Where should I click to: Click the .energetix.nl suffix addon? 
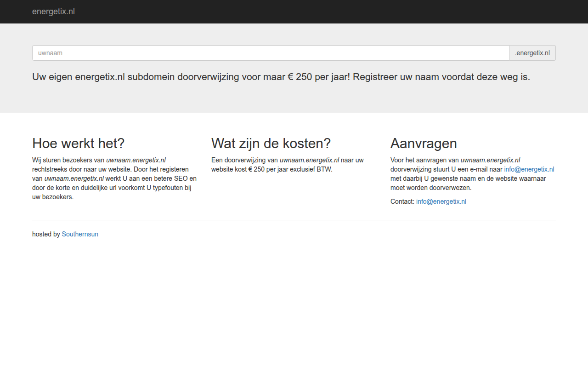(x=532, y=53)
